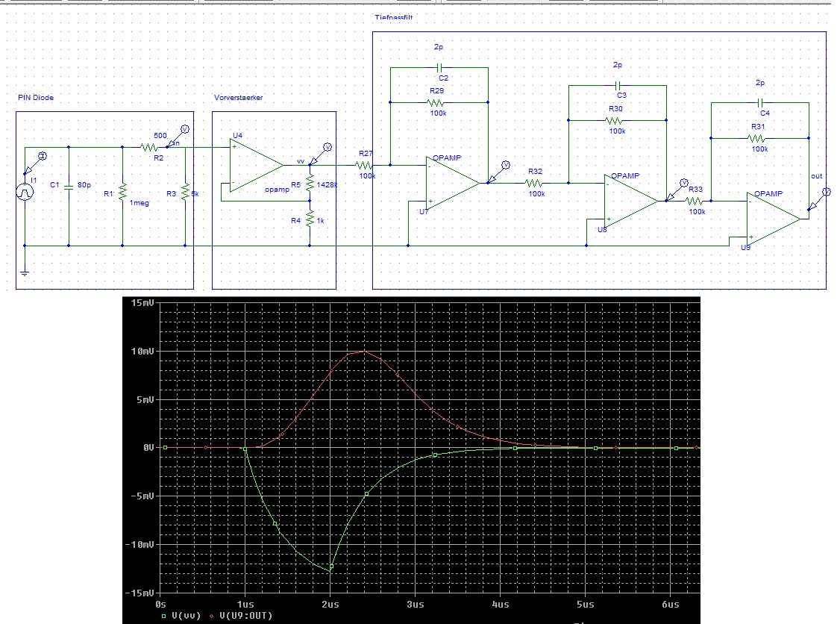Click the voltage probe at out node

[x=820, y=199]
